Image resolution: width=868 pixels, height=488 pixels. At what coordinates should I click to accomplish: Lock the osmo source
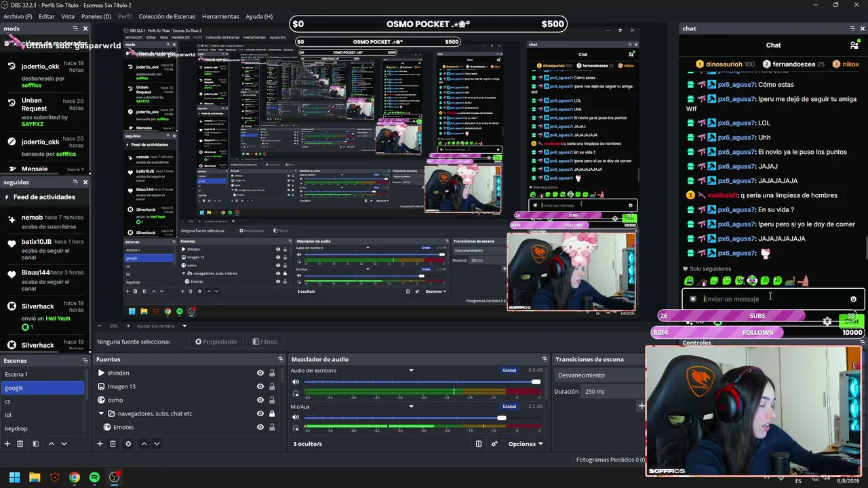pos(272,400)
